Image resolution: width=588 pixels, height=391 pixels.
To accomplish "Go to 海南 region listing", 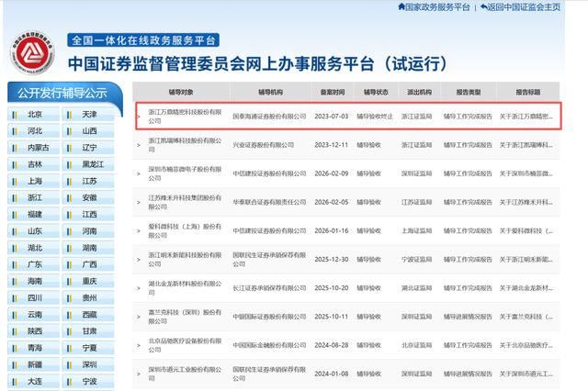I will [x=33, y=281].
